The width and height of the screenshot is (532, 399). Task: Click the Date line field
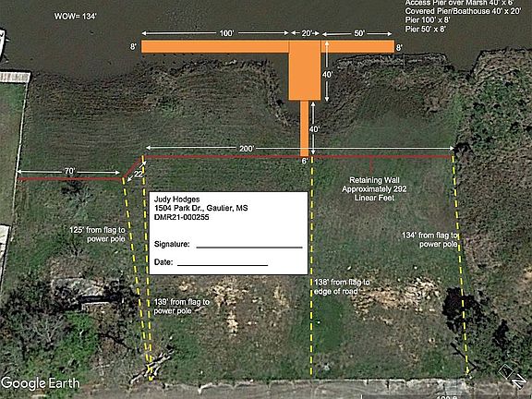[223, 265]
